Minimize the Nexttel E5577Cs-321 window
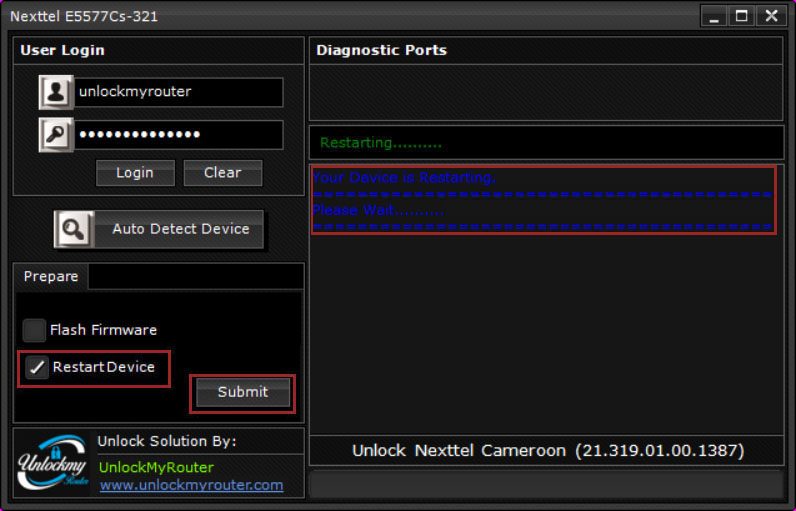796x511 pixels. click(714, 16)
